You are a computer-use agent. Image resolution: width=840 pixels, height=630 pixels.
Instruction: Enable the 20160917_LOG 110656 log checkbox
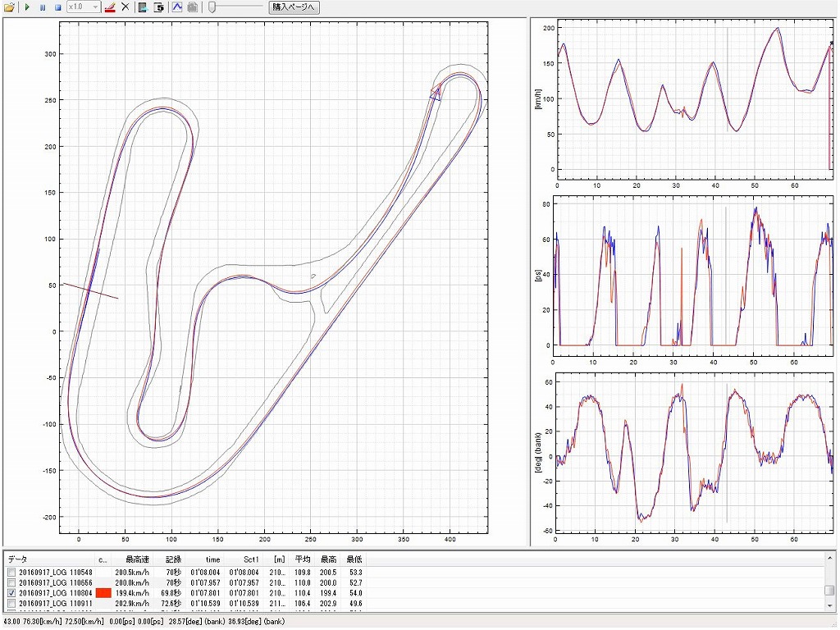point(11,582)
